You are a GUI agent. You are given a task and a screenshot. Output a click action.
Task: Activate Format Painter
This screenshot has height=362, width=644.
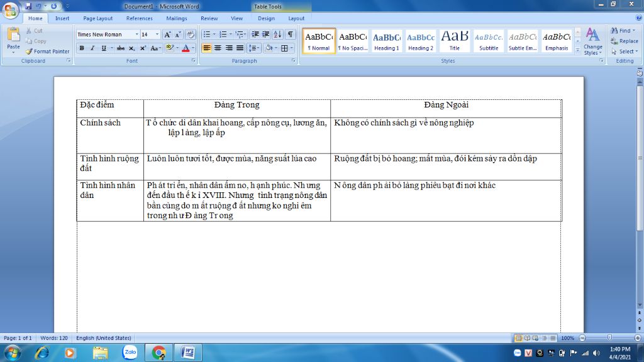(47, 52)
